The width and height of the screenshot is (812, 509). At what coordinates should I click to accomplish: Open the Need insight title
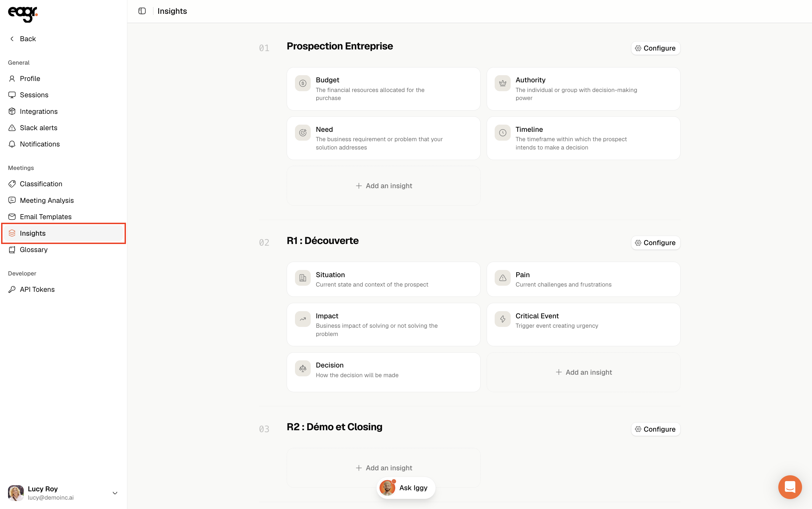pyautogui.click(x=324, y=129)
